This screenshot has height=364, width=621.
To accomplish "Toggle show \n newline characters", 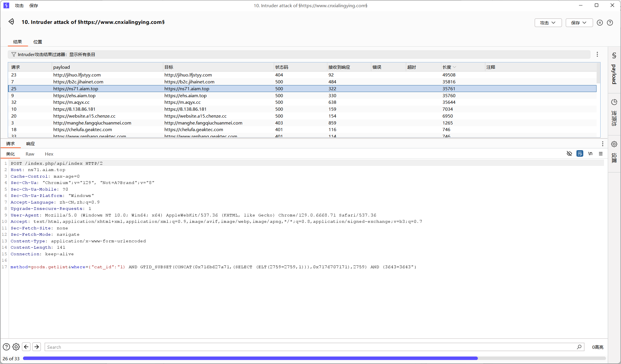I will click(x=590, y=154).
